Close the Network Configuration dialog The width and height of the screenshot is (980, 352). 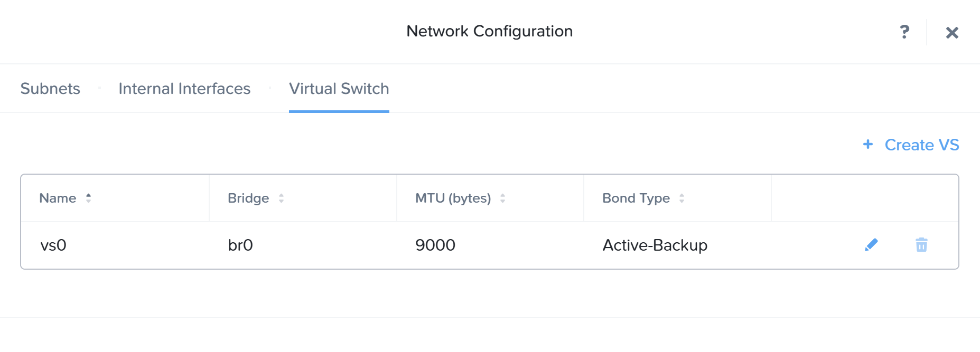coord(953,32)
